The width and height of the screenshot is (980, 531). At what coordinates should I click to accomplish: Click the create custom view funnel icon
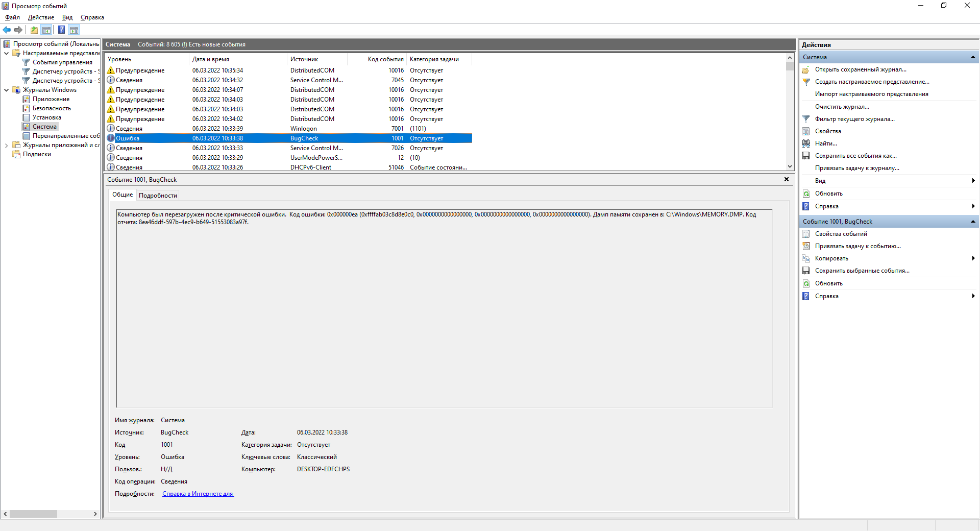click(806, 82)
